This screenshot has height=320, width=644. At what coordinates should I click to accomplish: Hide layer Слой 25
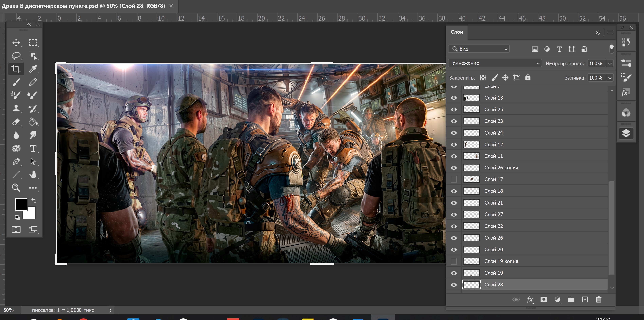point(454,110)
